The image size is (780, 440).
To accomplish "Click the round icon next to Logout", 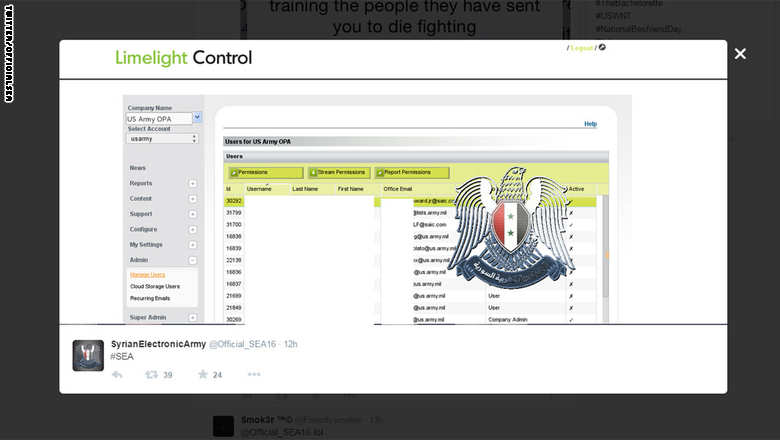I will (x=602, y=47).
